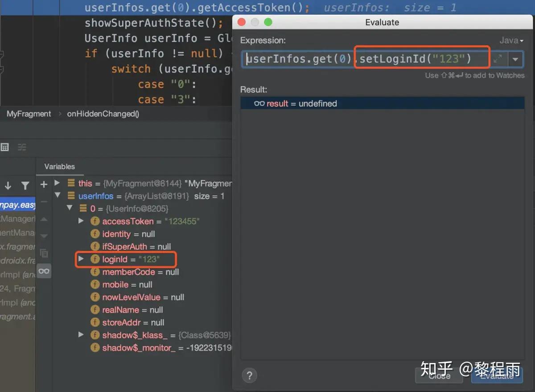
Task: Expand the accessToken variable node
Action: [x=81, y=221]
